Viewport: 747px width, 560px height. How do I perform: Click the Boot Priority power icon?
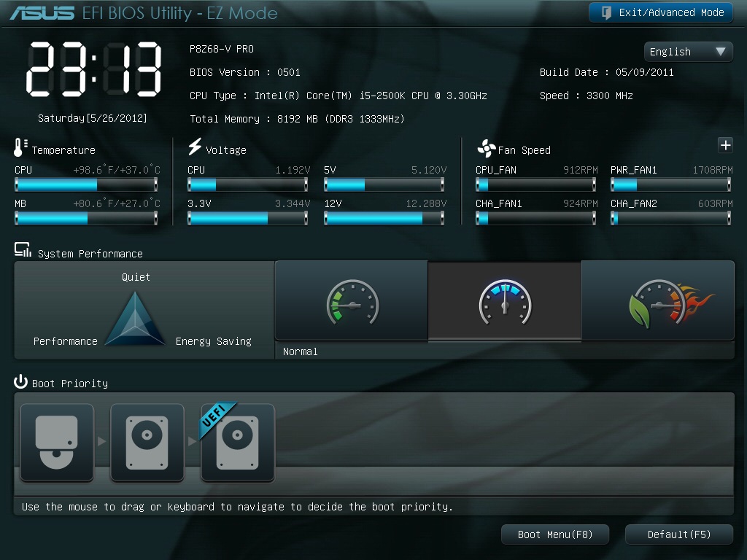20,382
